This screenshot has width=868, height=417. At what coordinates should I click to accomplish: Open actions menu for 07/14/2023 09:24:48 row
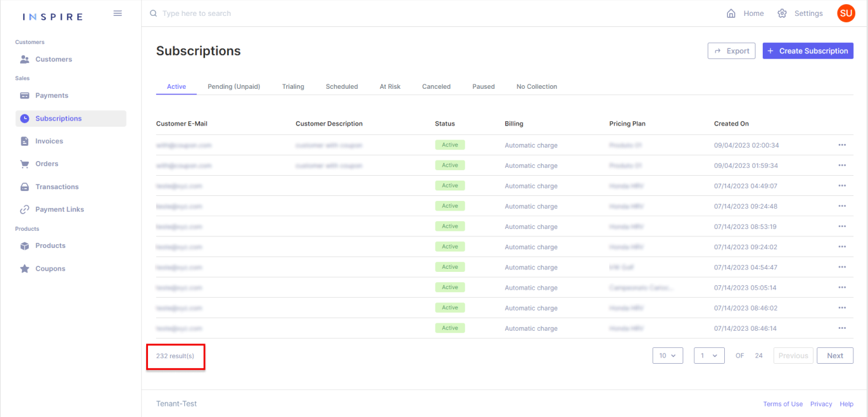click(842, 206)
